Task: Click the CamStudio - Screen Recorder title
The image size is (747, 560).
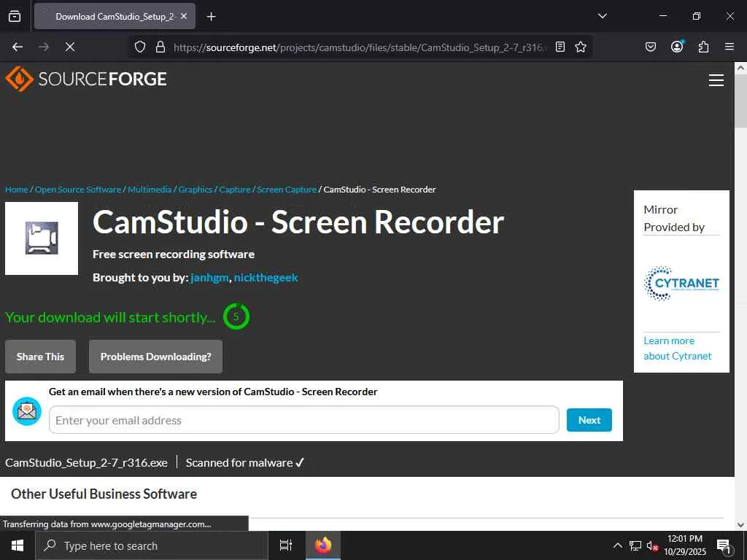Action: tap(298, 222)
